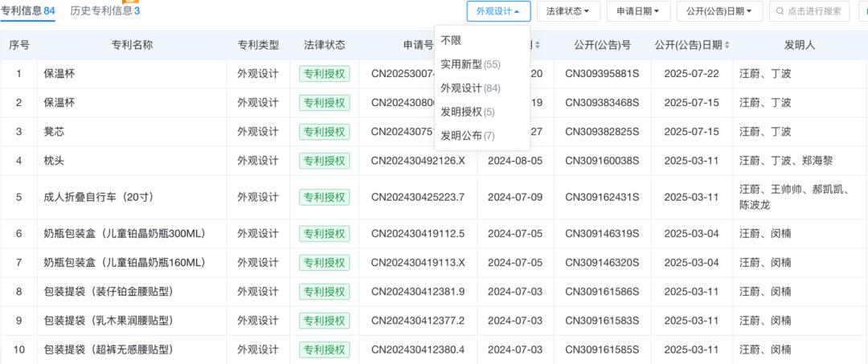Select publication number CN309146319S
Screen dimensions: 868x364
tap(602, 234)
